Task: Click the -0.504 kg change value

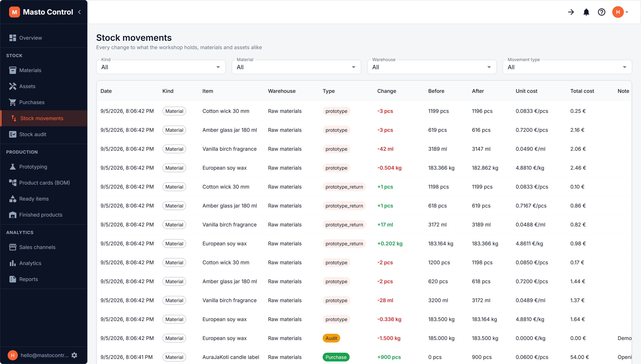Action: click(x=389, y=168)
